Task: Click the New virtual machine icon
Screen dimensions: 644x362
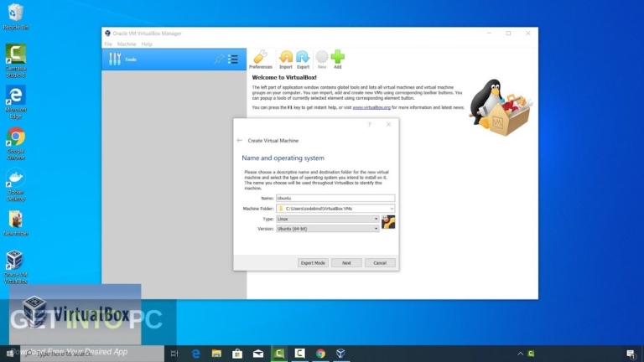Action: tap(322, 59)
